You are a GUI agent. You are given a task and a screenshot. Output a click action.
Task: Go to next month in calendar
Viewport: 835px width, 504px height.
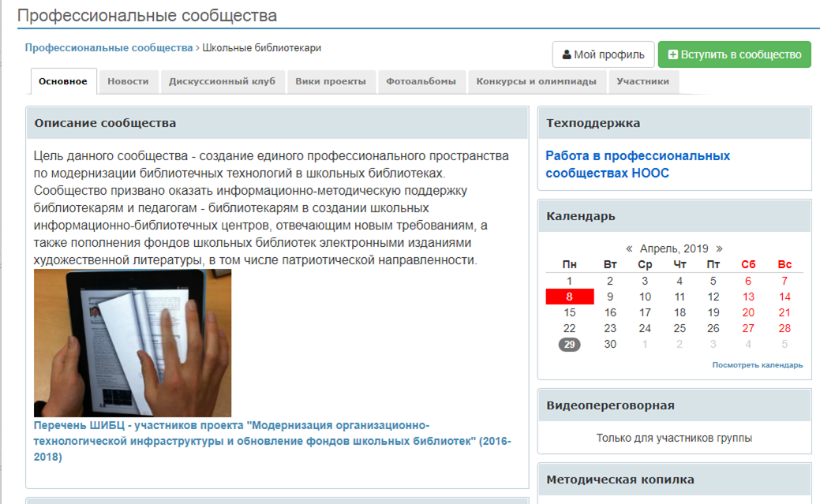pyautogui.click(x=720, y=248)
